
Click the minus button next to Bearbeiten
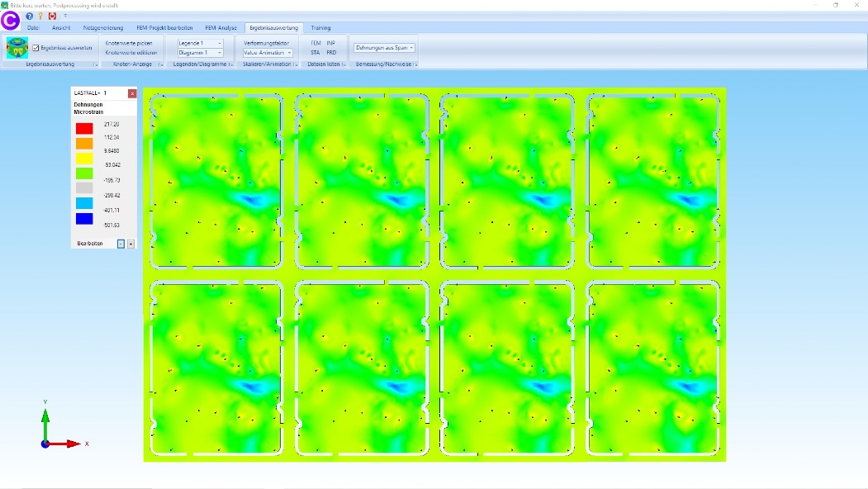pos(121,244)
